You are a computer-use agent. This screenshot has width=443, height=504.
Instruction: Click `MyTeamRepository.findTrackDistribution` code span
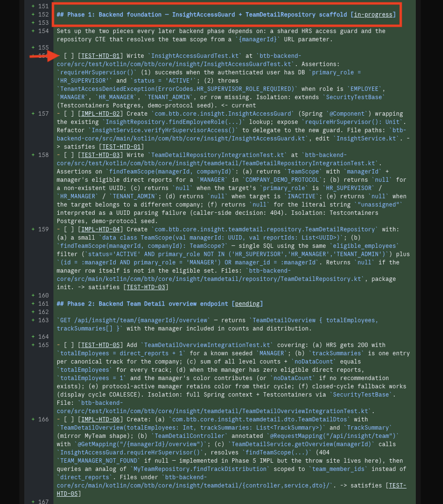coord(200,469)
